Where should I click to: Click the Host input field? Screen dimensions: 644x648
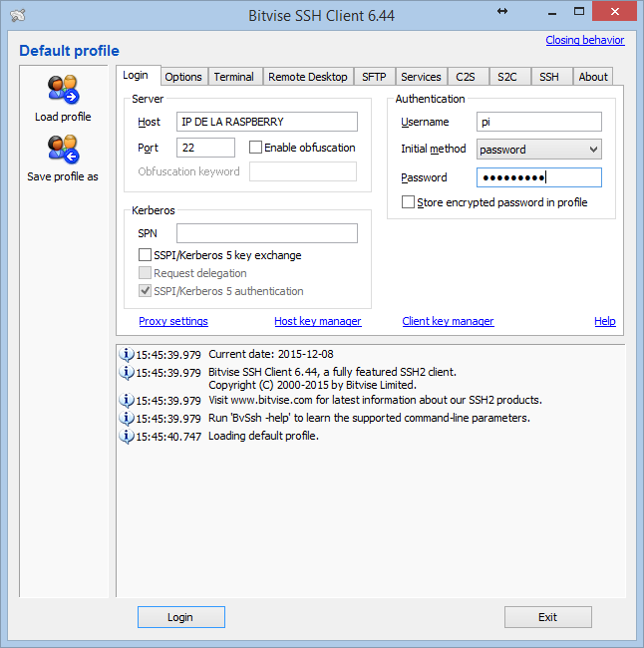(267, 122)
